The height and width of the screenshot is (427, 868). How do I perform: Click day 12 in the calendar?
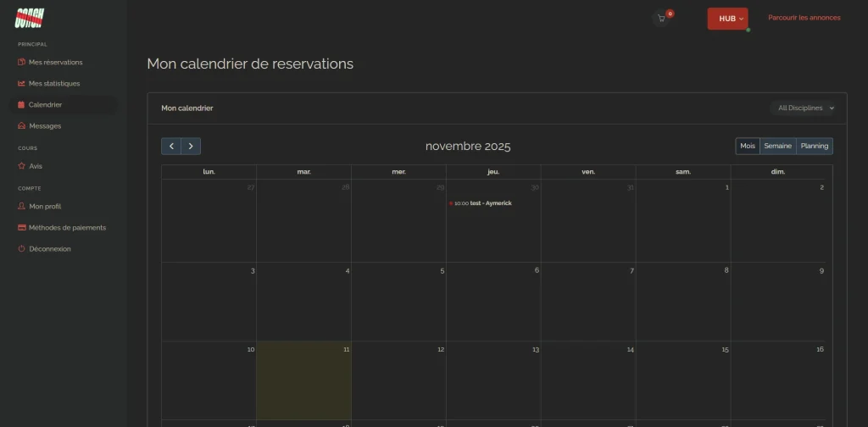point(398,380)
